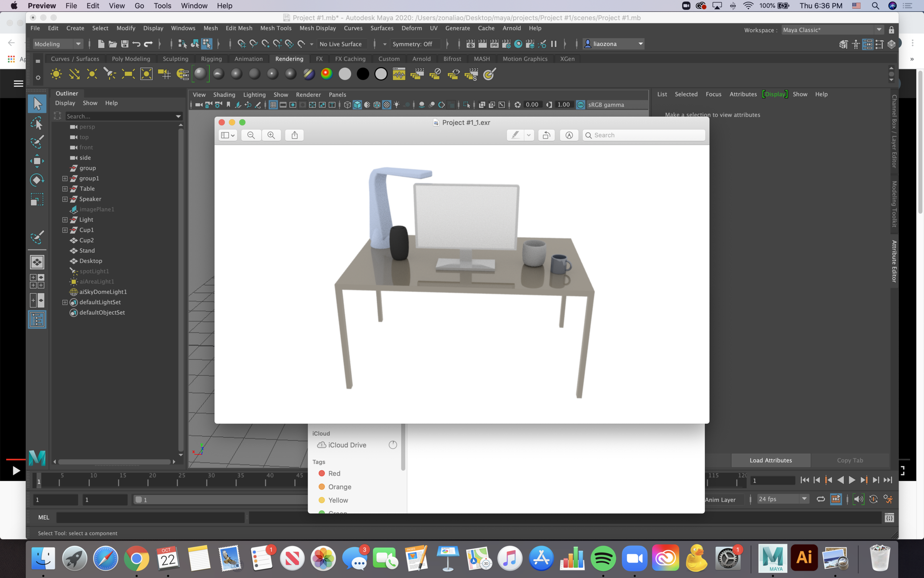Activate the Rotate tool in the toolbox
Image resolution: width=924 pixels, height=578 pixels.
(37, 180)
